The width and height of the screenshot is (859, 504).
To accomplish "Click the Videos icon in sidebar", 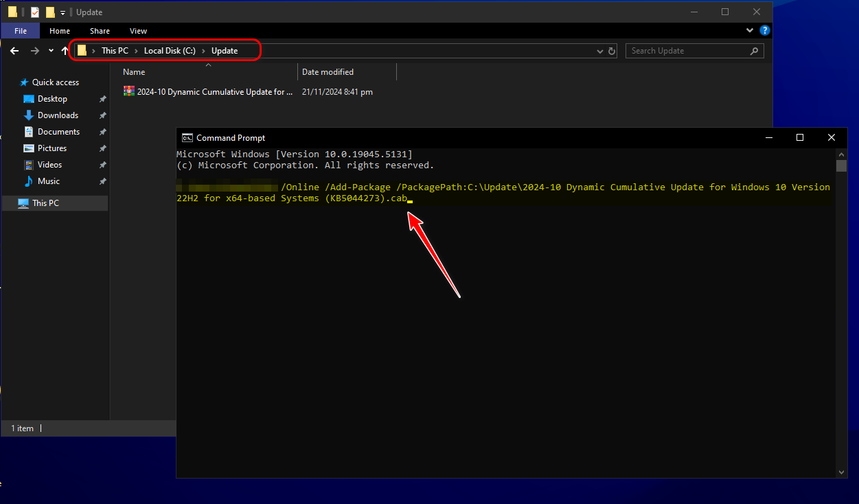I will click(29, 165).
